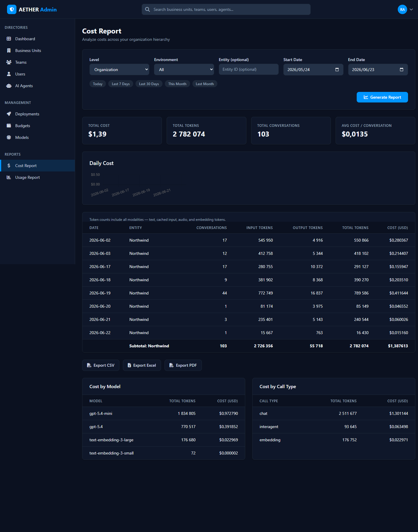418x532 pixels.
Task: Expand the user menu chevron
Action: point(411,9)
